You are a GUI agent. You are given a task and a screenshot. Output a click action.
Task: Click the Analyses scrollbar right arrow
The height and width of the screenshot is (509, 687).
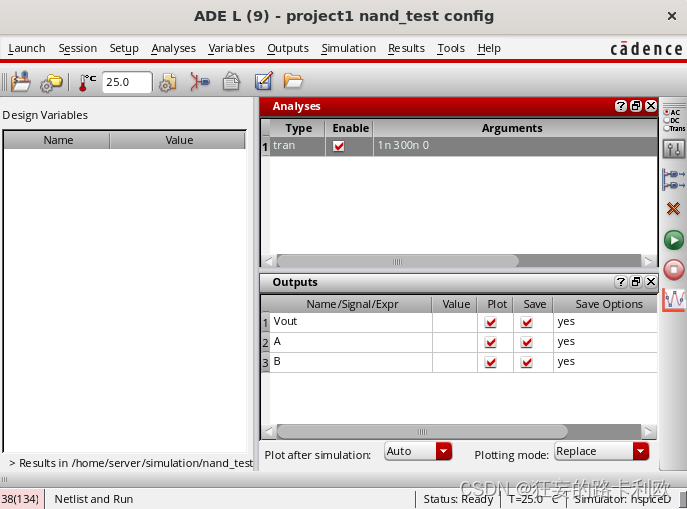coord(648,262)
